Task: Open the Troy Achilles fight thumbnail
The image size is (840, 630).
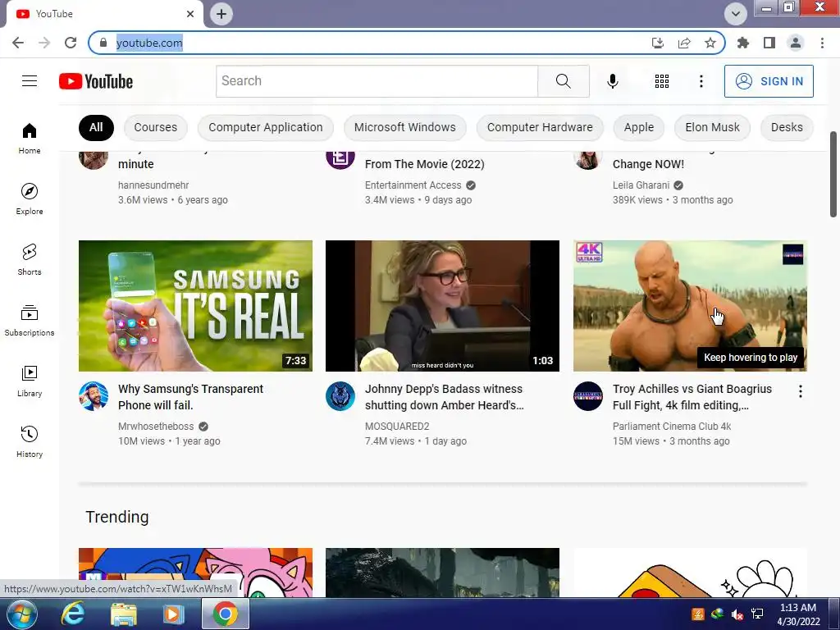Action: coord(690,306)
